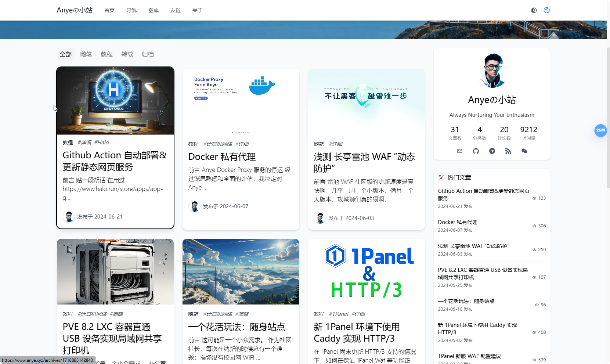610x364 pixels.
Task: Click the email envelope icon
Action: click(460, 151)
